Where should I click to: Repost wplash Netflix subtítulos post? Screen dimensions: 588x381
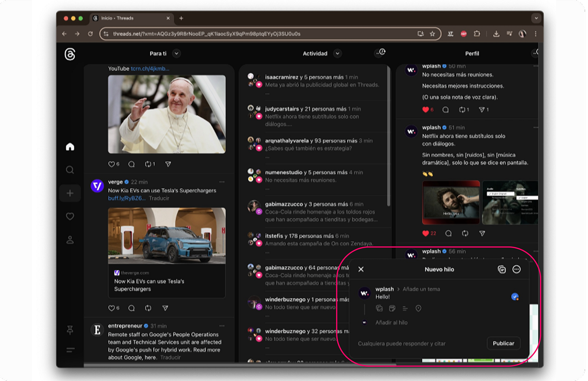pyautogui.click(x=465, y=233)
